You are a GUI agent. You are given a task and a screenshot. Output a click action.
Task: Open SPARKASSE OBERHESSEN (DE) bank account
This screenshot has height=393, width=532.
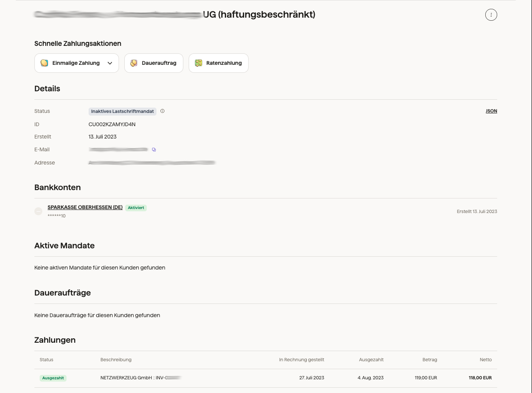point(85,207)
